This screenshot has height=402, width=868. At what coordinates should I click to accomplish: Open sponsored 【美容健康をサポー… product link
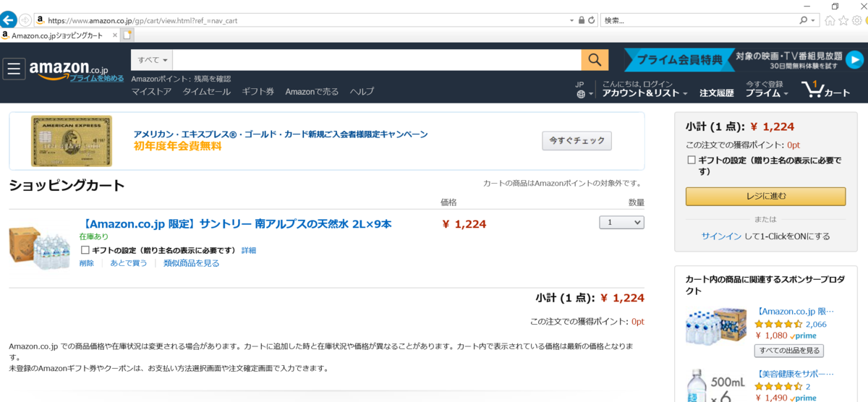tap(796, 375)
